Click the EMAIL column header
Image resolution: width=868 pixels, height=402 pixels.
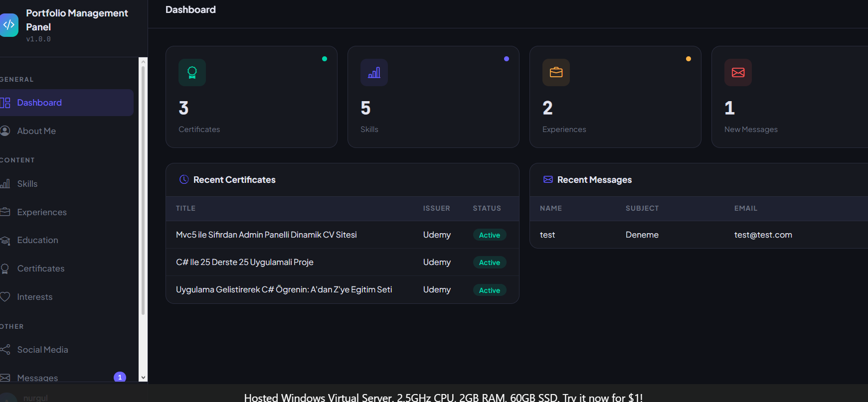pos(746,208)
